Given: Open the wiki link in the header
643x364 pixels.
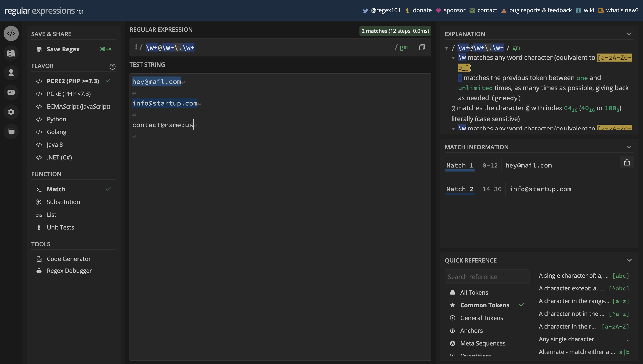Looking at the screenshot, I should pos(589,10).
